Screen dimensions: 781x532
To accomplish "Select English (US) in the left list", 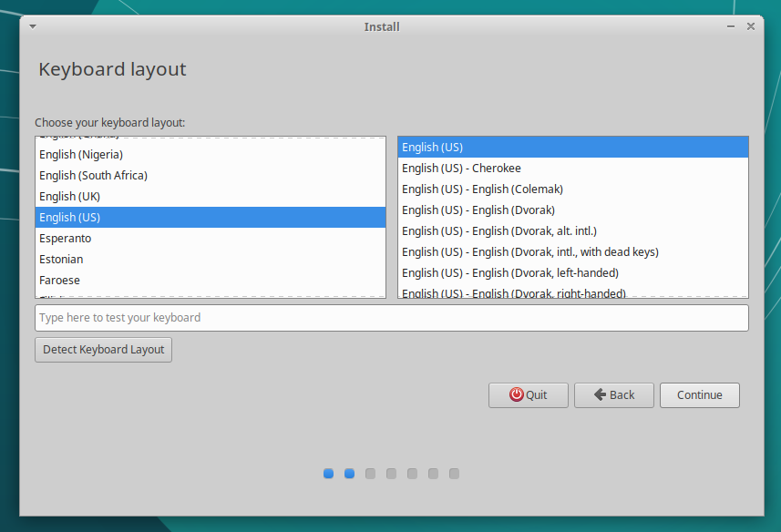I will (x=211, y=218).
